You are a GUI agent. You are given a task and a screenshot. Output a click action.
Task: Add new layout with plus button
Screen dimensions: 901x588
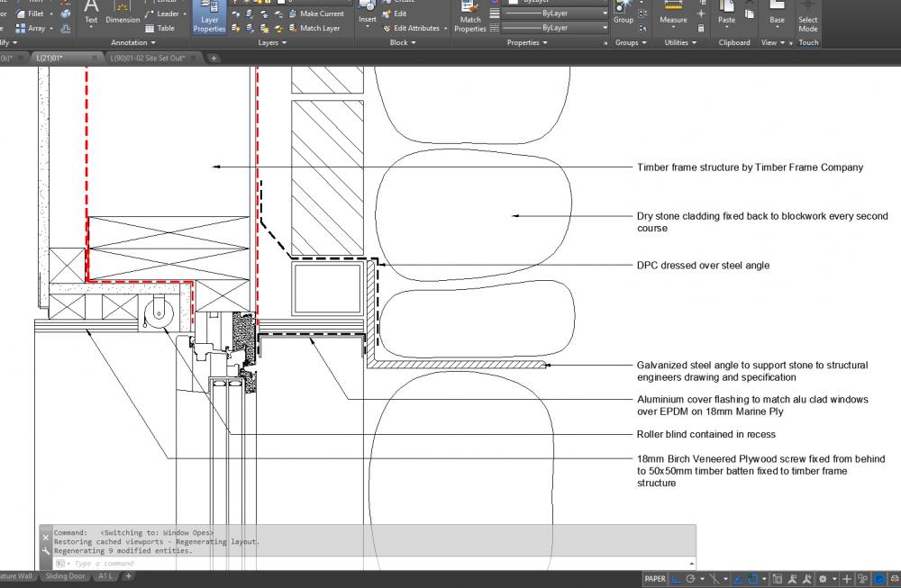pos(129,576)
